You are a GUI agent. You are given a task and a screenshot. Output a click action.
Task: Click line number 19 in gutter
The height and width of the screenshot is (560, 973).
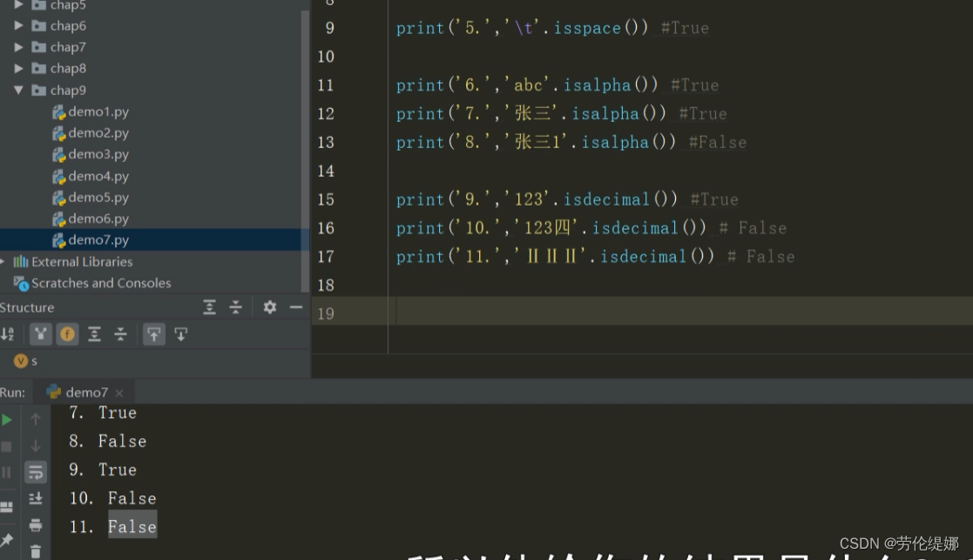tap(326, 314)
